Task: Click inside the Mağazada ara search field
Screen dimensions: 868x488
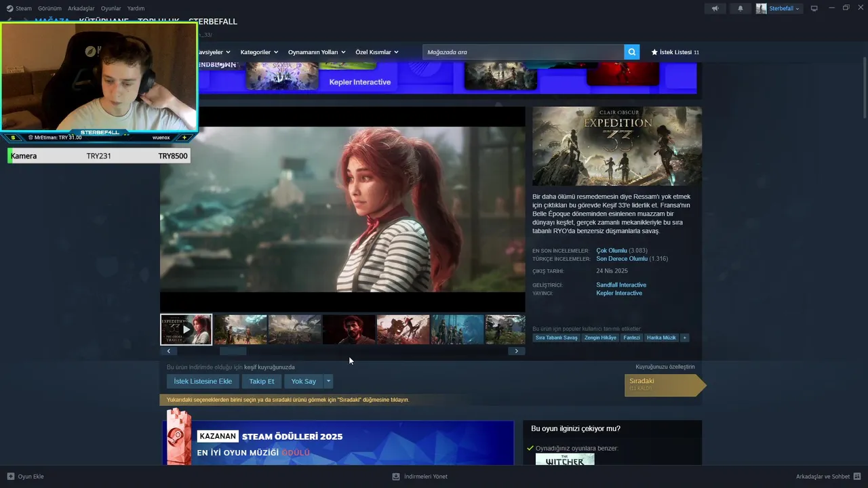Action: (x=523, y=52)
